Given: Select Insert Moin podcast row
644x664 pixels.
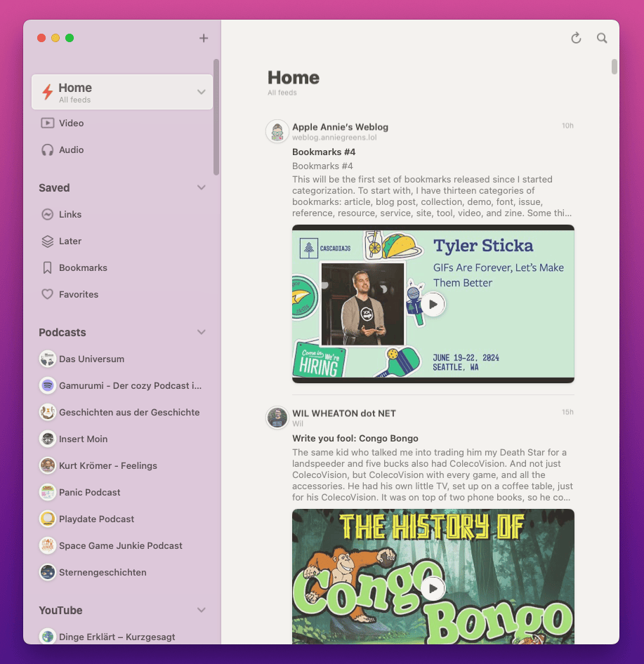Looking at the screenshot, I should coord(122,439).
